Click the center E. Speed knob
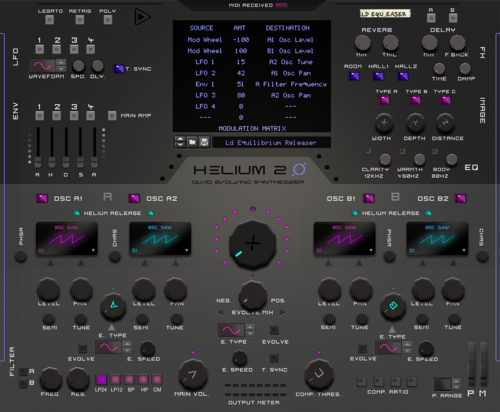This screenshot has width=500, height=412. pos(239,359)
